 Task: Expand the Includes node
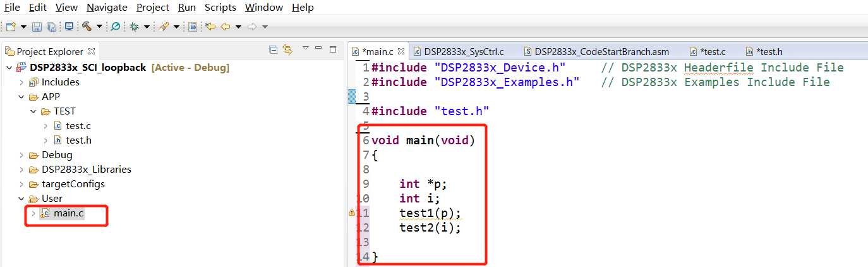click(x=21, y=82)
